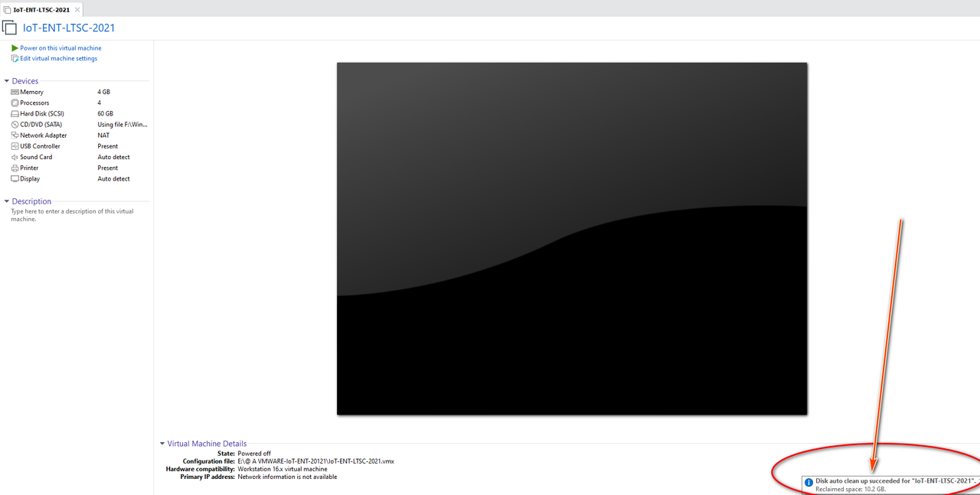
Task: Click 'Network information is not available' text
Action: 287,477
